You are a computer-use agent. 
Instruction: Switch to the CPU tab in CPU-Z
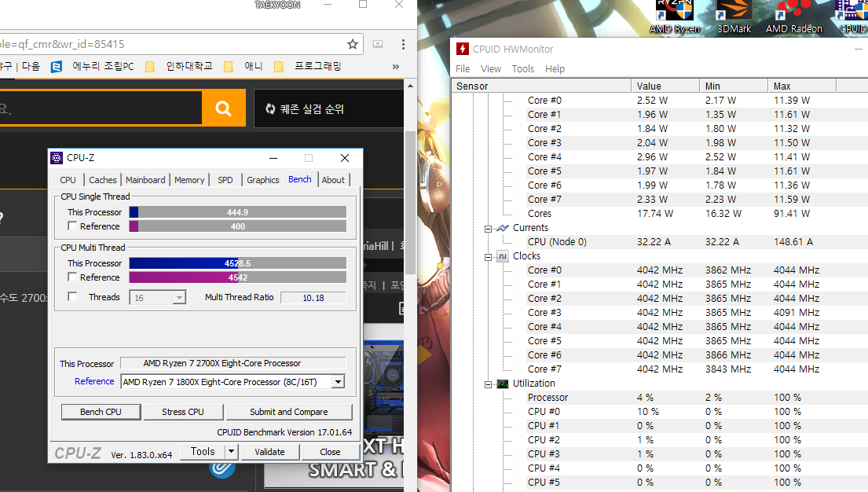(68, 180)
